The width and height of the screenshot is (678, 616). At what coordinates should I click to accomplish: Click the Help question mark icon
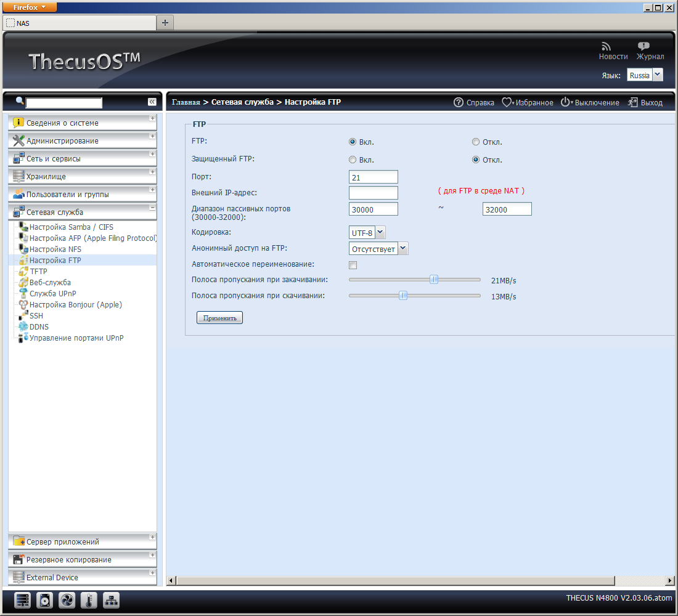click(459, 102)
